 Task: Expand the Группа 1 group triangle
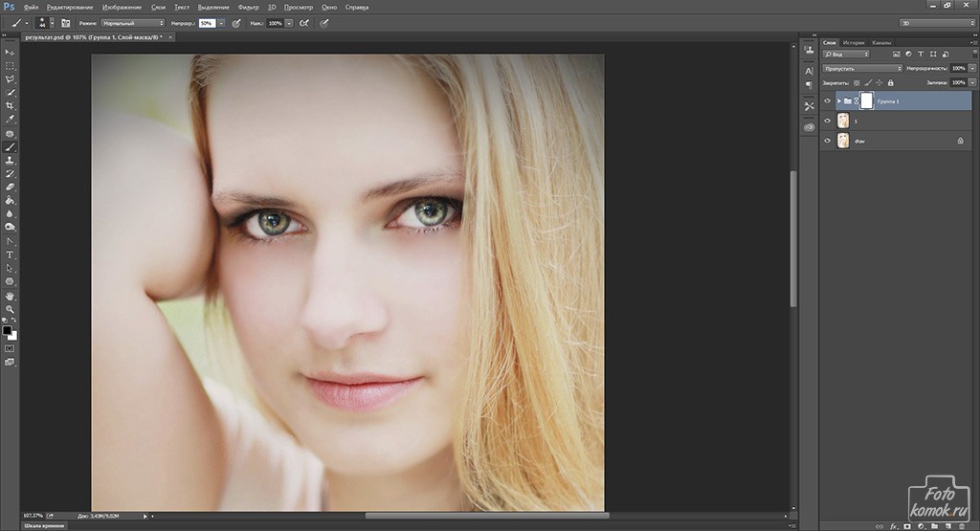click(838, 100)
